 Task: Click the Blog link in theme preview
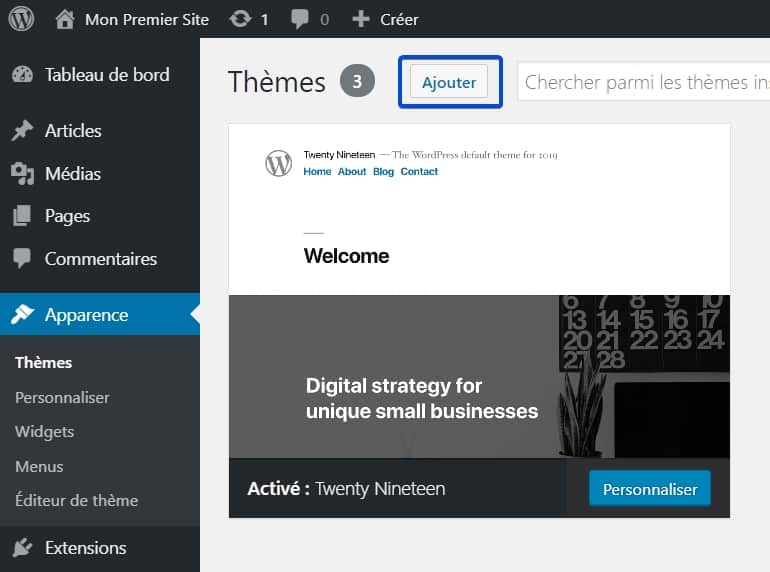(x=383, y=171)
